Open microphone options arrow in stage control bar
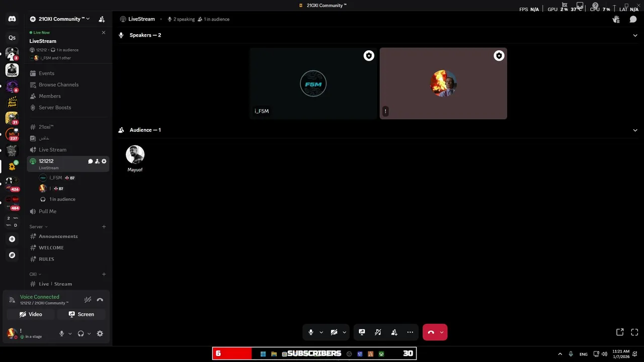The width and height of the screenshot is (644, 362). coord(321,332)
